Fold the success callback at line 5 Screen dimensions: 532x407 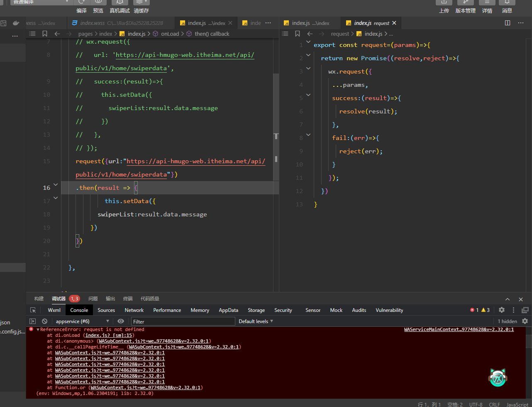(308, 95)
